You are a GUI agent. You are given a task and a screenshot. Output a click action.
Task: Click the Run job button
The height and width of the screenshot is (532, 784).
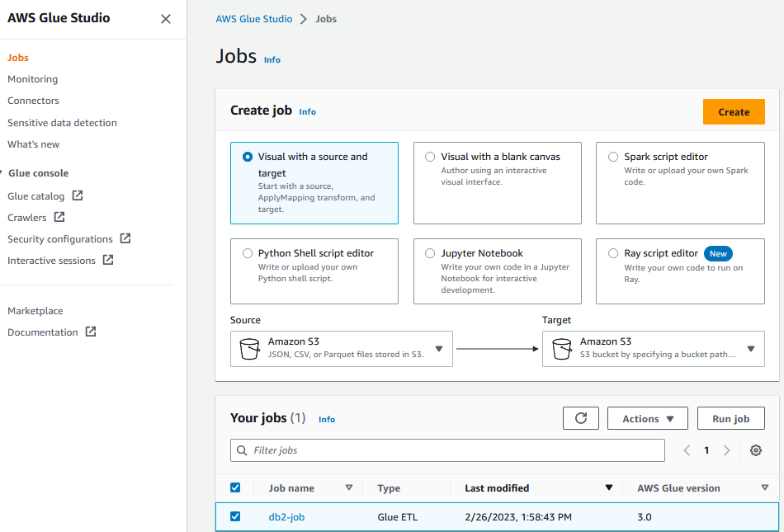tap(731, 418)
